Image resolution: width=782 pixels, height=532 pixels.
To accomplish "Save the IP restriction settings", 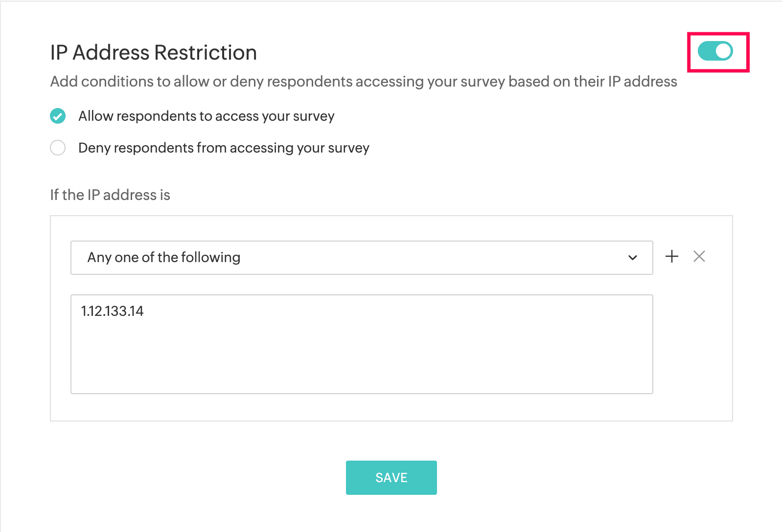I will tap(391, 478).
